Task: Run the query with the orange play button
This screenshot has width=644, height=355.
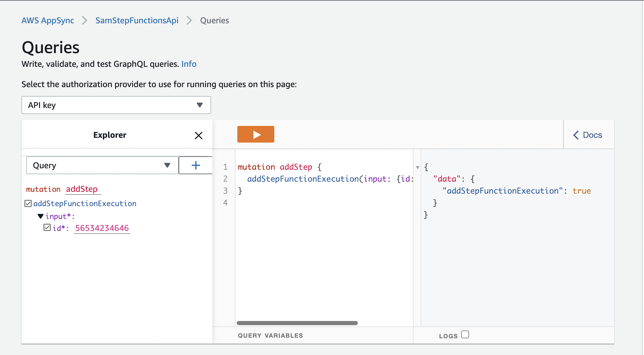Action: (256, 134)
